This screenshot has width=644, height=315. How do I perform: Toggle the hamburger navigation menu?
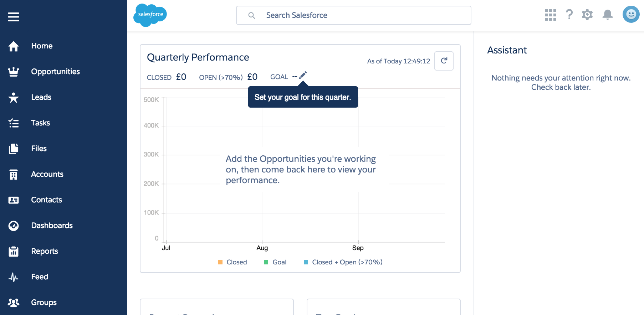(x=14, y=17)
